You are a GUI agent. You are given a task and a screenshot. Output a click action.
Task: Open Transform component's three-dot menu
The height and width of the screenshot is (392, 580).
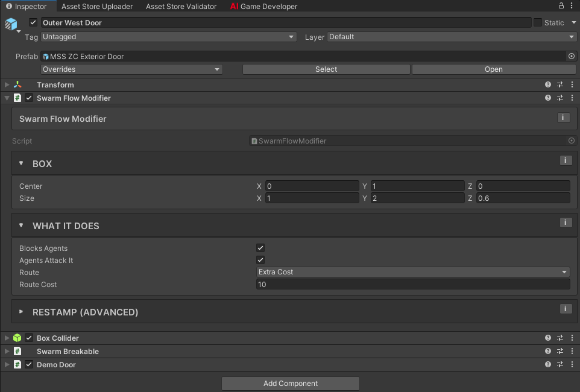(572, 85)
